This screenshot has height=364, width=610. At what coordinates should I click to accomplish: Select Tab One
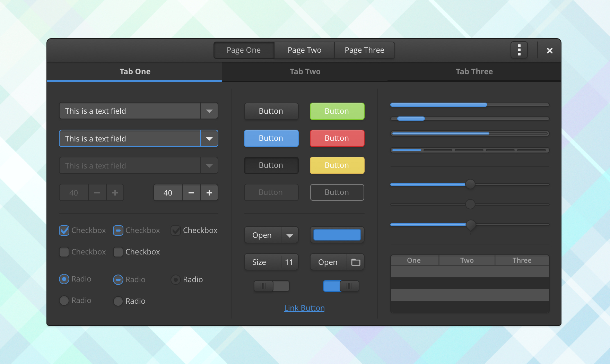tap(134, 72)
